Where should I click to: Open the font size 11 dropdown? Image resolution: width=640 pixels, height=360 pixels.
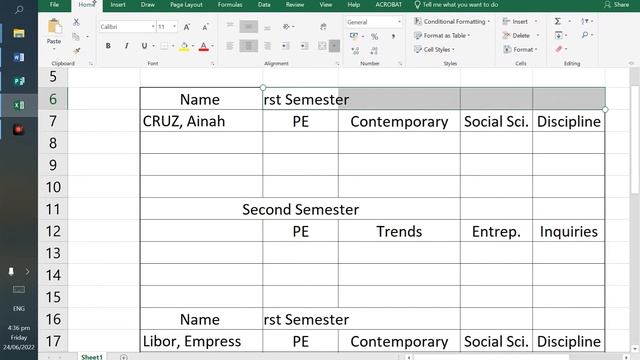[175, 27]
